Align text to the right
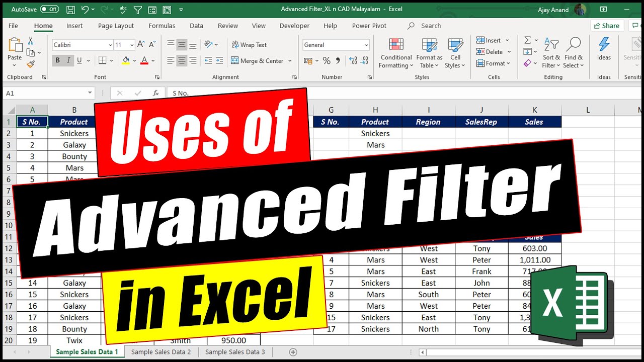Screen dimensions: 644x362 [194, 61]
